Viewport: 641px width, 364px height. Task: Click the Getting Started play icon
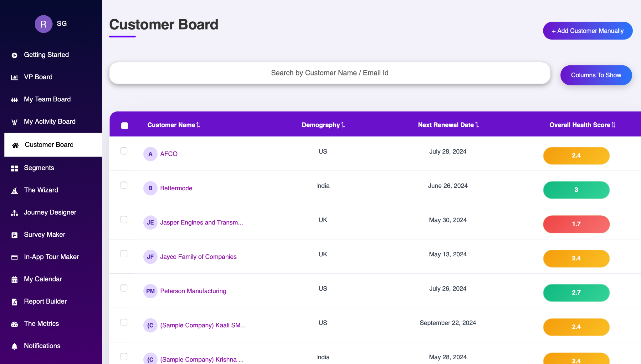pyautogui.click(x=14, y=55)
